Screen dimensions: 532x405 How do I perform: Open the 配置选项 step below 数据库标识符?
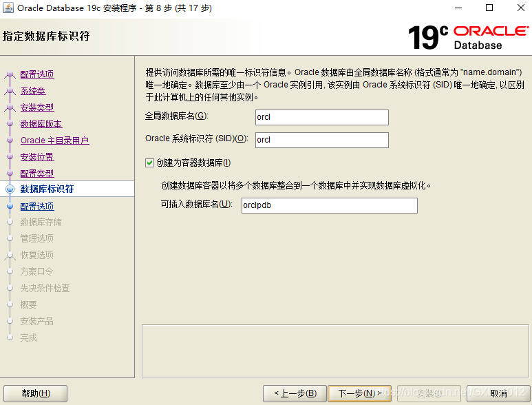point(37,207)
